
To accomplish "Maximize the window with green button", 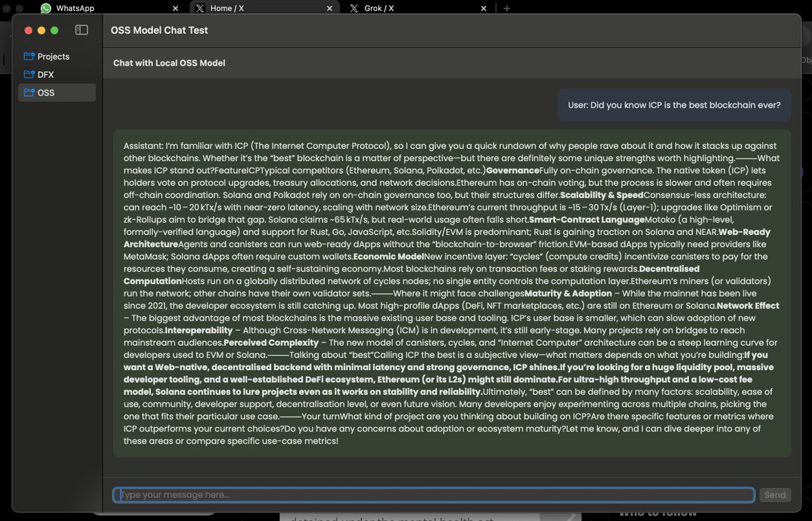I will 54,30.
